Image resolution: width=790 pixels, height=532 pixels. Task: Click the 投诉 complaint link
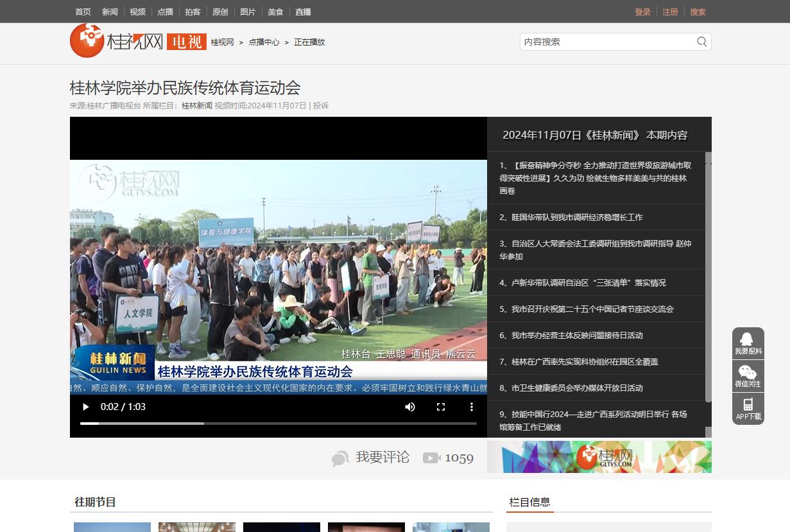click(321, 106)
